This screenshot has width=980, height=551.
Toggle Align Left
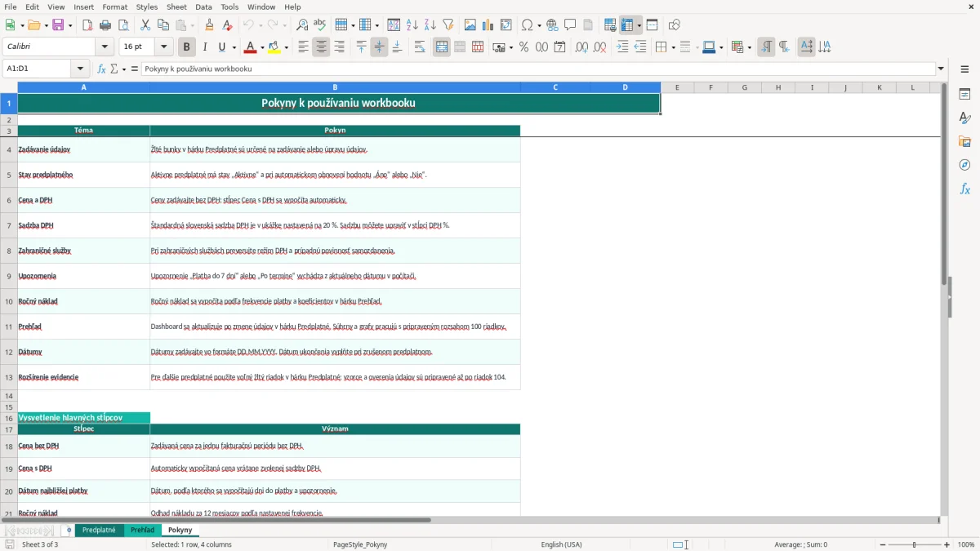(x=303, y=47)
